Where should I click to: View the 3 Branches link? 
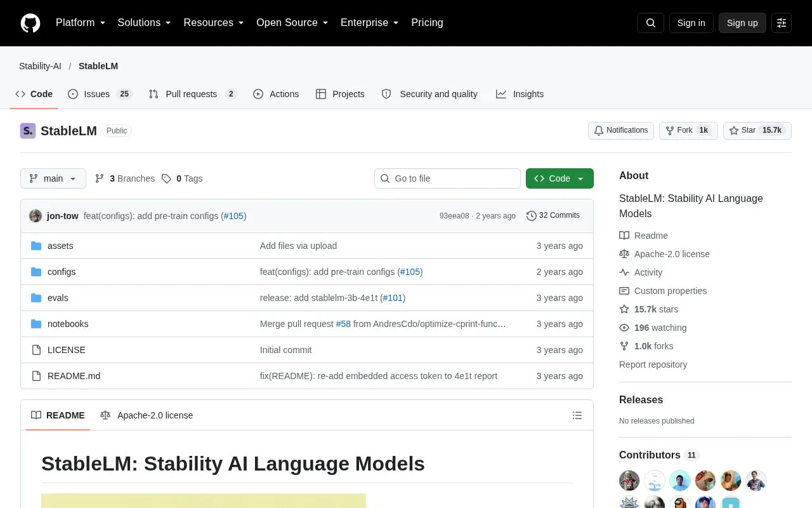click(125, 178)
